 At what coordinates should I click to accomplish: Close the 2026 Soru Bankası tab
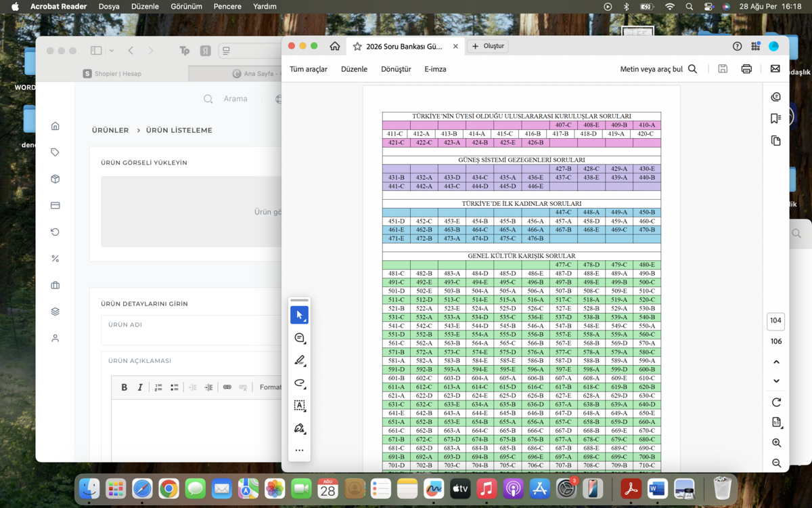[455, 47]
